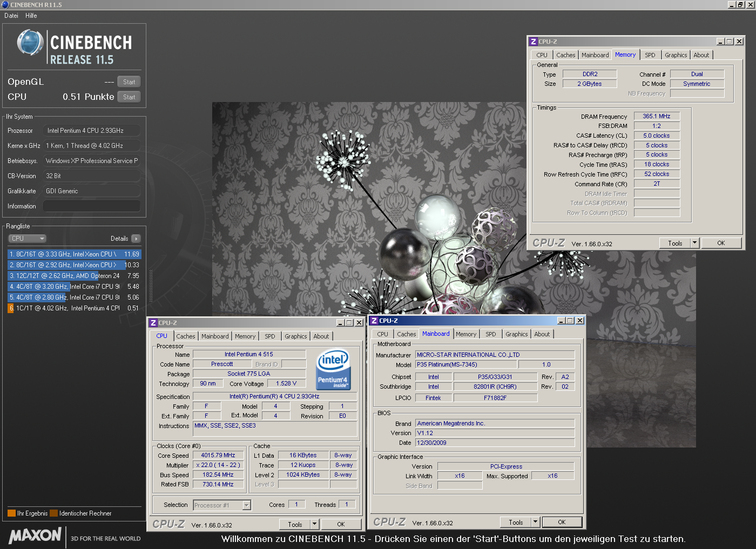Click OK in Memory CPU-Z window
Image resolution: width=756 pixels, height=549 pixels.
pos(721,243)
